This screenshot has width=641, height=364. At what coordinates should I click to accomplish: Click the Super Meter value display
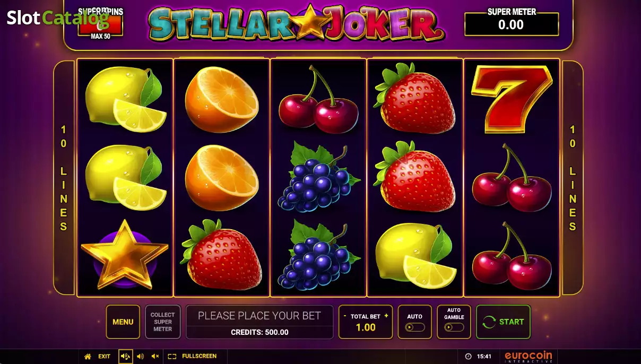click(x=512, y=24)
